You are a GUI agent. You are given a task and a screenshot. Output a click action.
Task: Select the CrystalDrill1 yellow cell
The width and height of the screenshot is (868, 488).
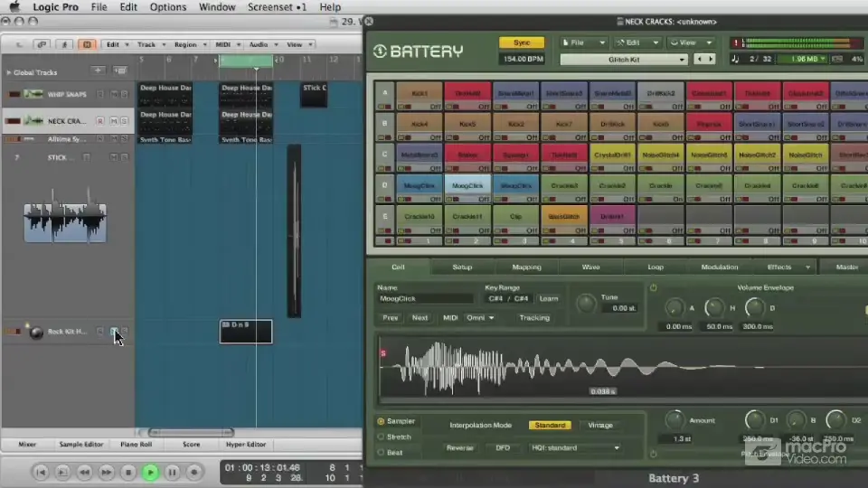(612, 155)
